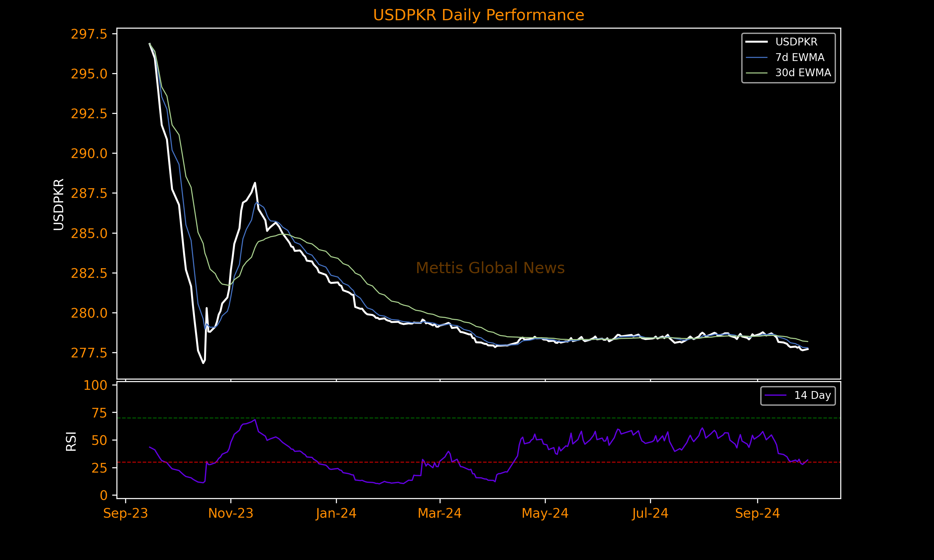The width and height of the screenshot is (934, 560).
Task: Click the RSI axis tick label '100'
Action: coord(96,385)
